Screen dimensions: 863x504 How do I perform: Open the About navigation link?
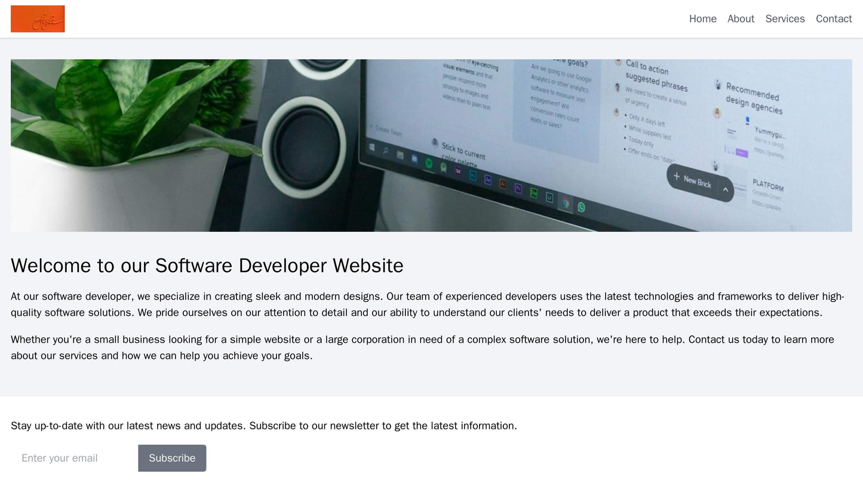pos(741,18)
